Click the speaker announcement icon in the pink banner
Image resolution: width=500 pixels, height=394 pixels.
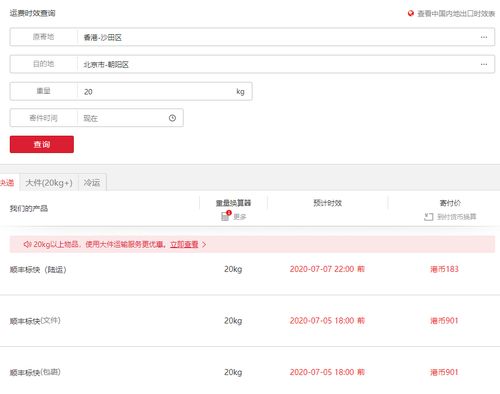(27, 245)
